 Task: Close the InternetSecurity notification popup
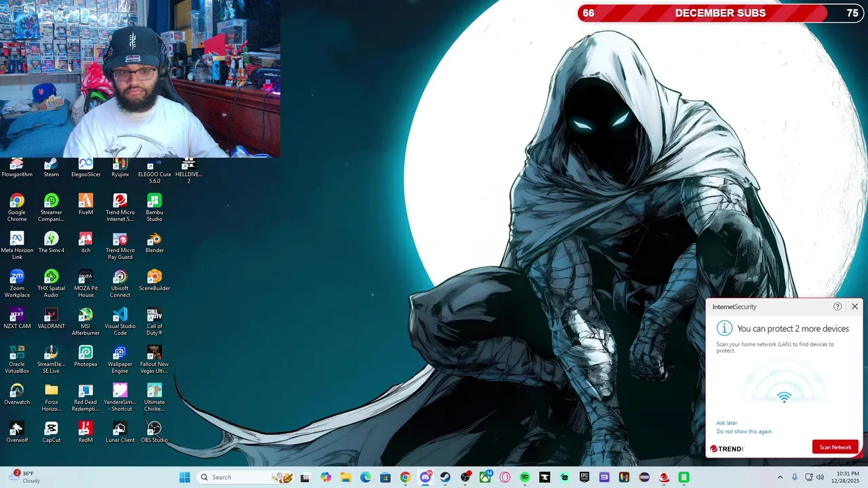(x=854, y=306)
